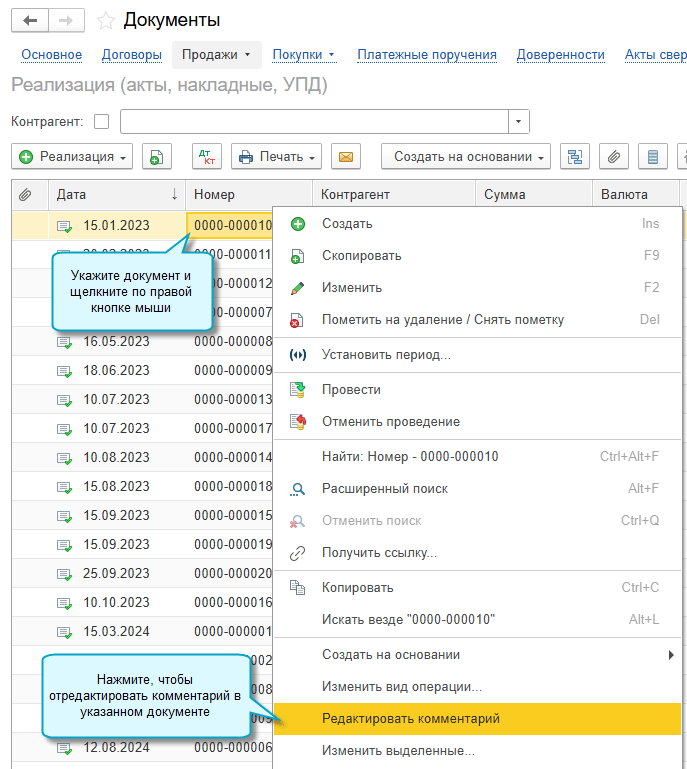Click the back navigation arrow
Screen dimensions: 687x769
click(x=29, y=20)
